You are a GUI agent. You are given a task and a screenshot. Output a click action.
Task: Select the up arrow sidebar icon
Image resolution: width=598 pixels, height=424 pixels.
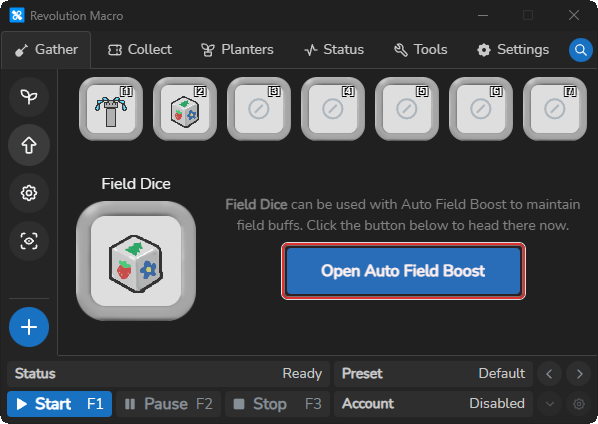pos(29,145)
